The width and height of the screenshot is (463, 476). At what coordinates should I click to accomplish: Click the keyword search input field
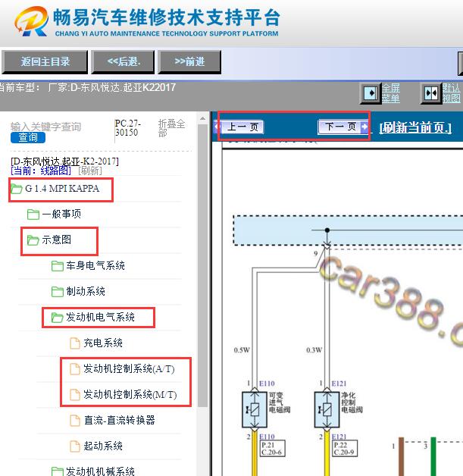(45, 127)
